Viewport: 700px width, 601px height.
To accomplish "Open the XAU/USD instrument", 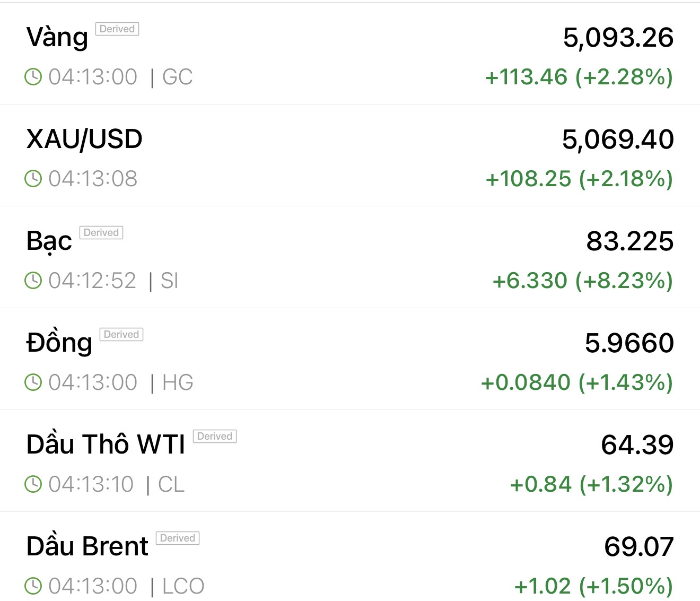I will tap(84, 140).
